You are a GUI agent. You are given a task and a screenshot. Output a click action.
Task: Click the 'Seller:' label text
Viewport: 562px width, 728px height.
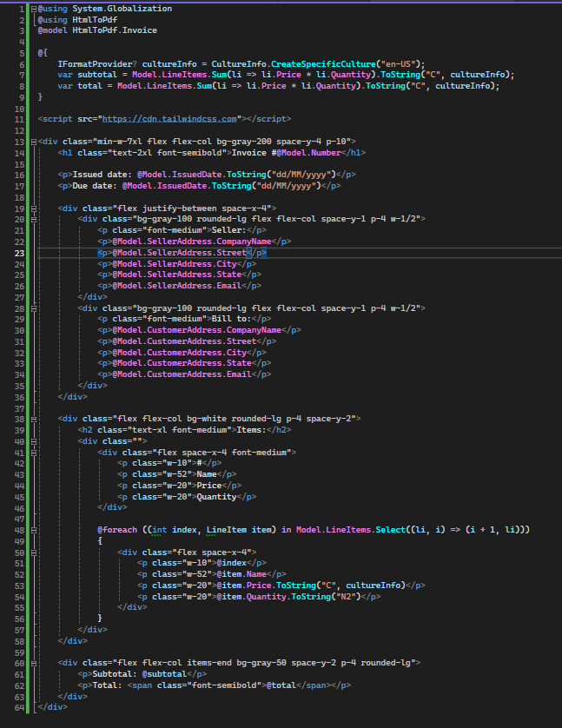(x=229, y=230)
